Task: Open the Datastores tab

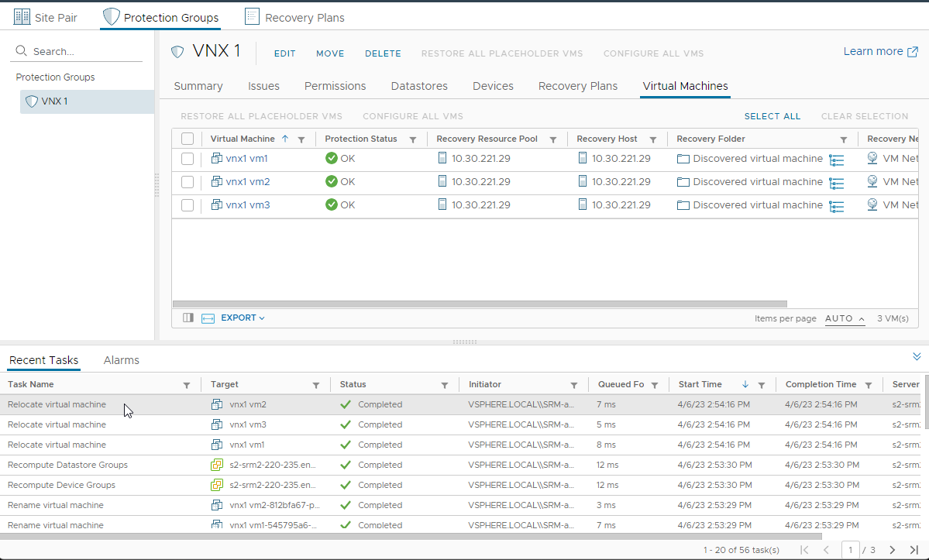Action: (x=419, y=86)
